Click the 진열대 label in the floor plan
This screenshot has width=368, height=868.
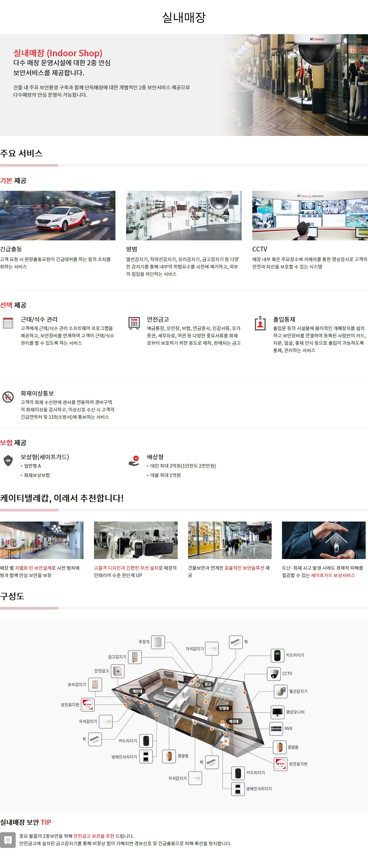pos(224,708)
